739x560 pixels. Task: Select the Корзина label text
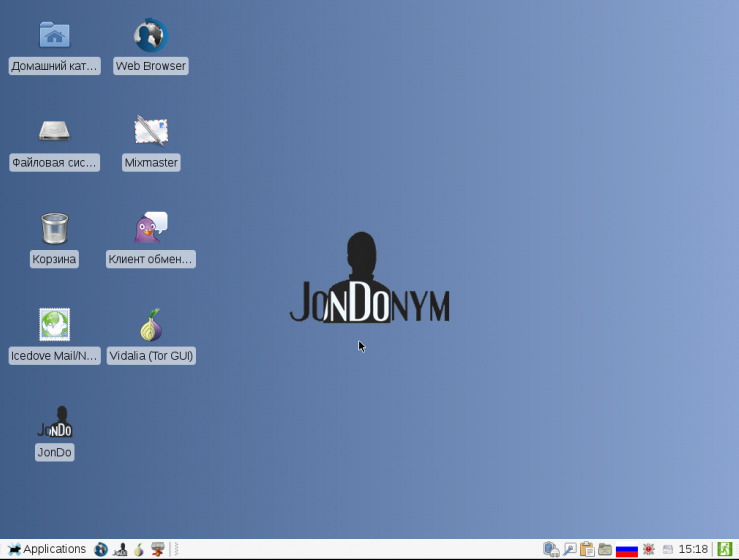(x=54, y=259)
